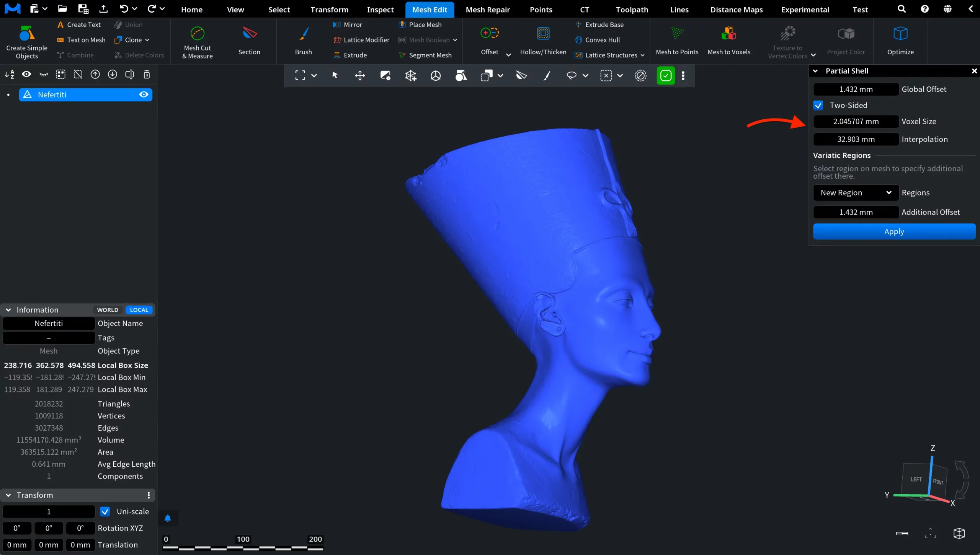980x555 pixels.
Task: Open the Place Mesh tool
Action: tap(420, 24)
